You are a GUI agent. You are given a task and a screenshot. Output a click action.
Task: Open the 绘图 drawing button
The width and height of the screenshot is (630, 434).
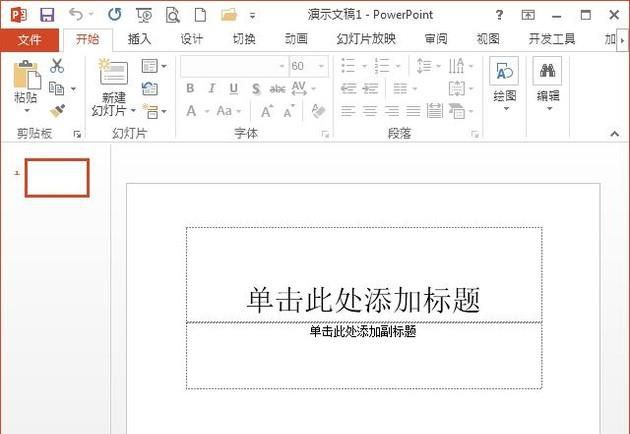pyautogui.click(x=504, y=85)
